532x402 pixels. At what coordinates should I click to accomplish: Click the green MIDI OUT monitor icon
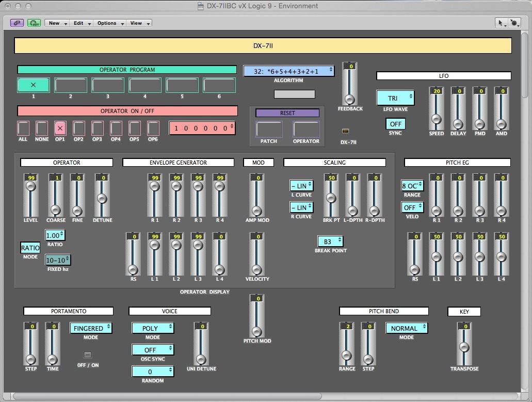coord(34,23)
